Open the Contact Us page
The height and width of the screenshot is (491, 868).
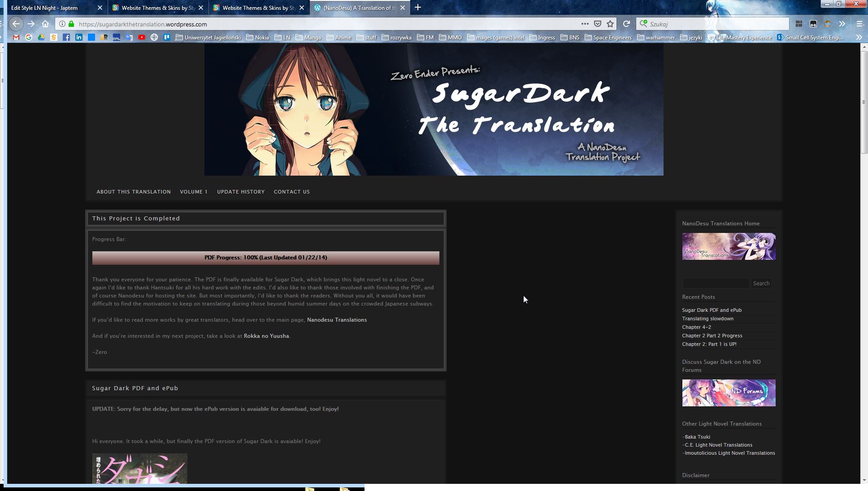pyautogui.click(x=292, y=192)
